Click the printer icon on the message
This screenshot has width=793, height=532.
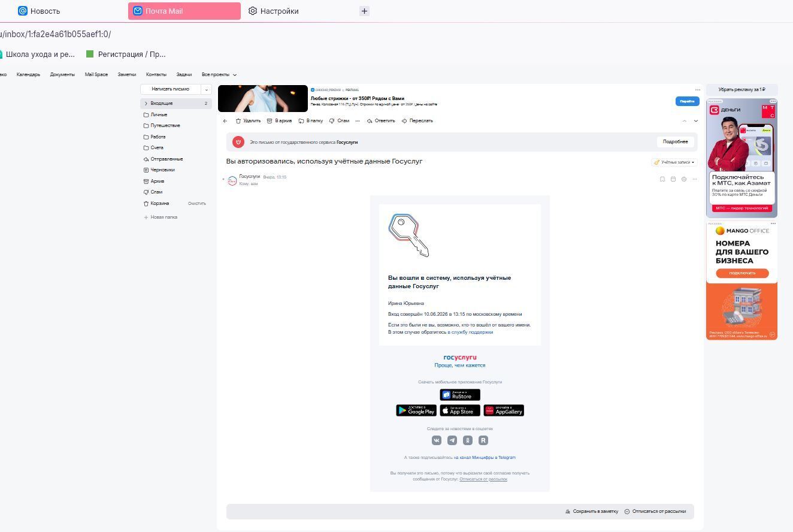click(x=683, y=179)
